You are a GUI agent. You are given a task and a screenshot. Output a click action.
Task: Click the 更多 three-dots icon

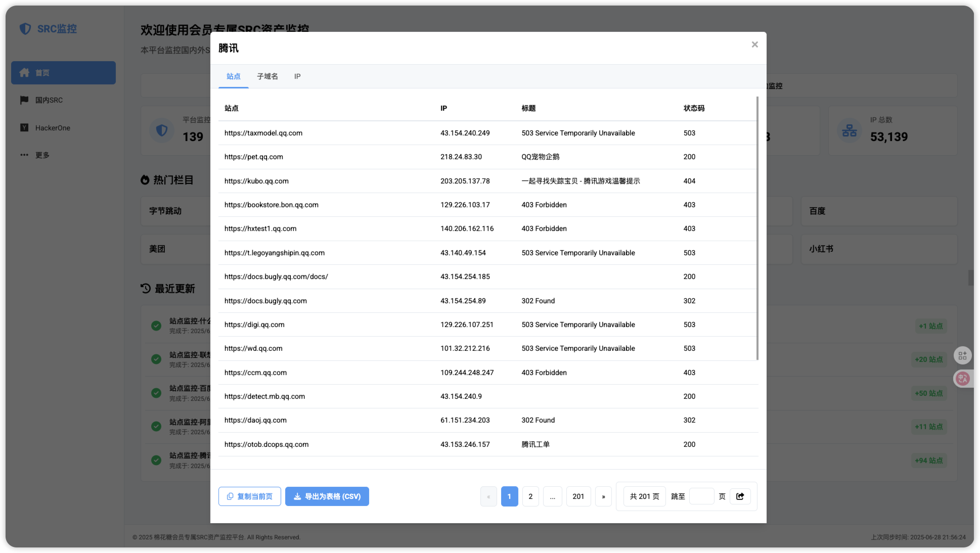coord(24,155)
